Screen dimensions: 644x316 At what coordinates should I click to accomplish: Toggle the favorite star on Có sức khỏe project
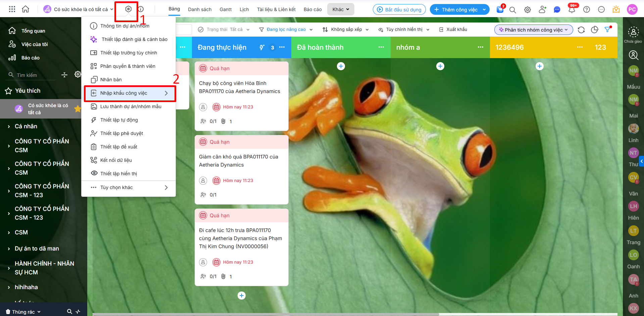(78, 109)
